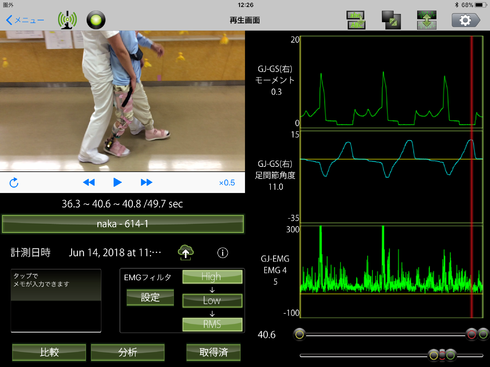Tap the 足関節角度 graph
The width and height of the screenshot is (490, 367).
click(x=392, y=177)
